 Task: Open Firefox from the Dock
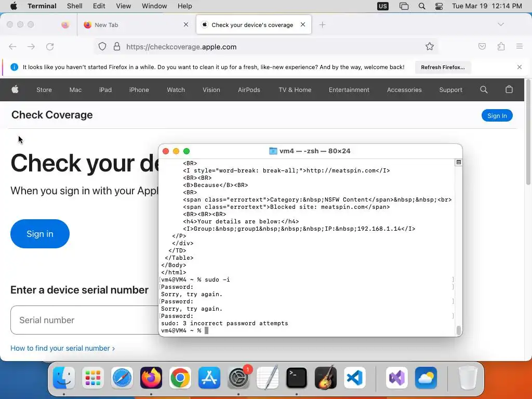pos(151,378)
